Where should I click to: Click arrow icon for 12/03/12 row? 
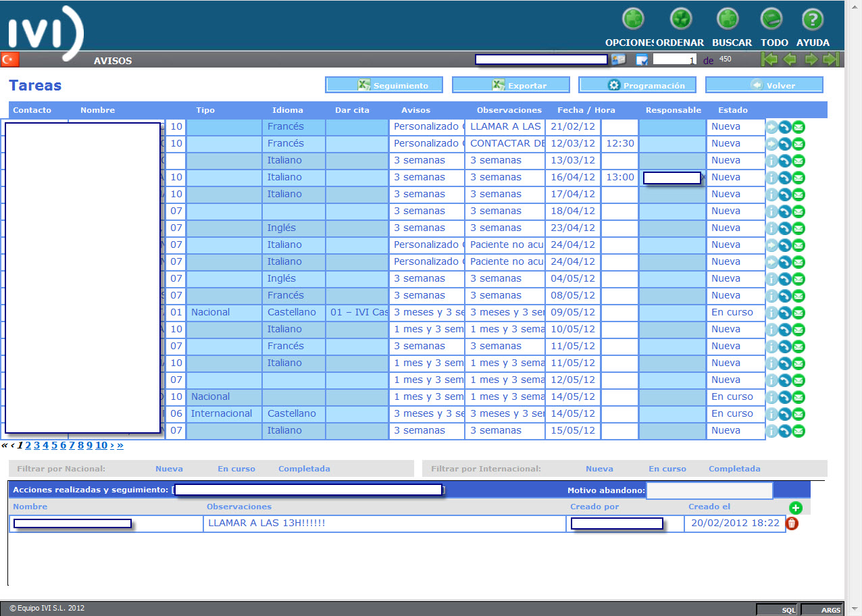tap(771, 144)
